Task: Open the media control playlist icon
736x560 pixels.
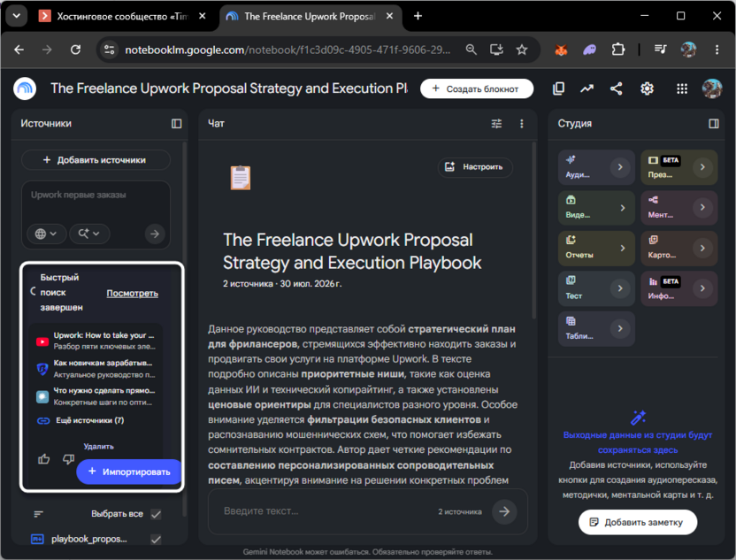Action: (x=660, y=50)
